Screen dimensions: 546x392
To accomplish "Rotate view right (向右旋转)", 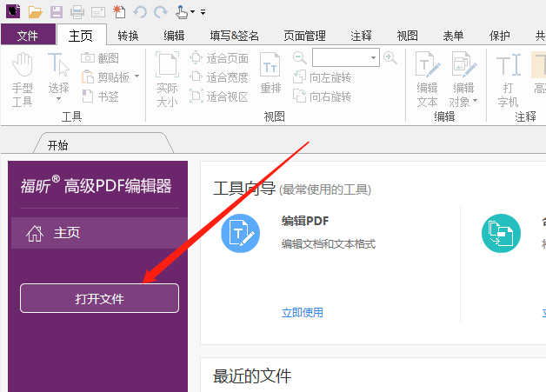I will point(322,96).
